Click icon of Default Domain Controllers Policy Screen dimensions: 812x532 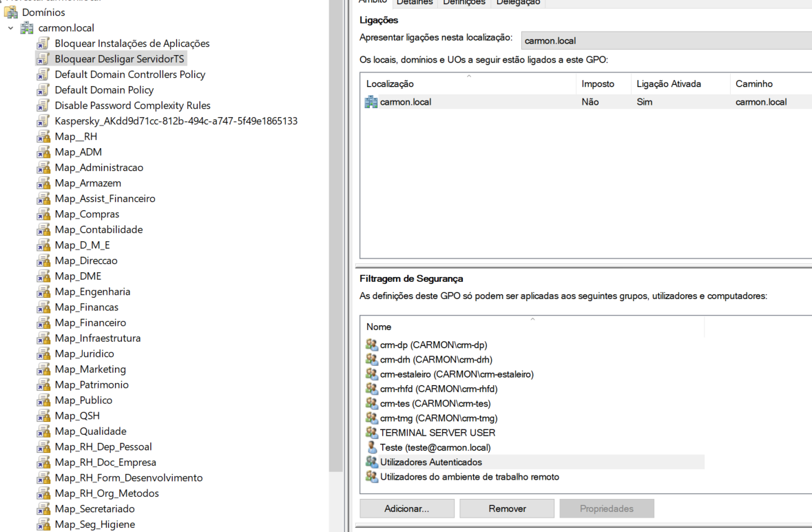coord(43,74)
